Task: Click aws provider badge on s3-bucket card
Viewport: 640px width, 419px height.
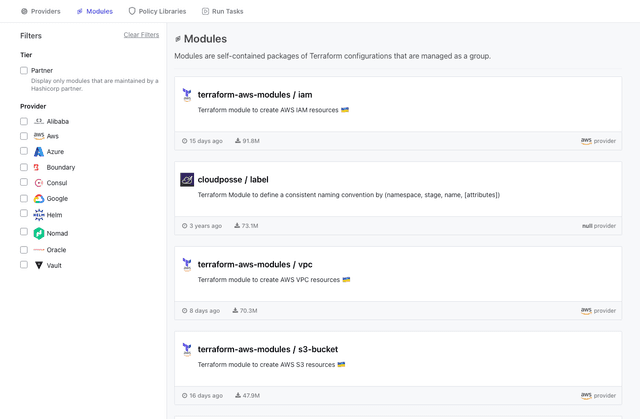Action: coord(598,396)
